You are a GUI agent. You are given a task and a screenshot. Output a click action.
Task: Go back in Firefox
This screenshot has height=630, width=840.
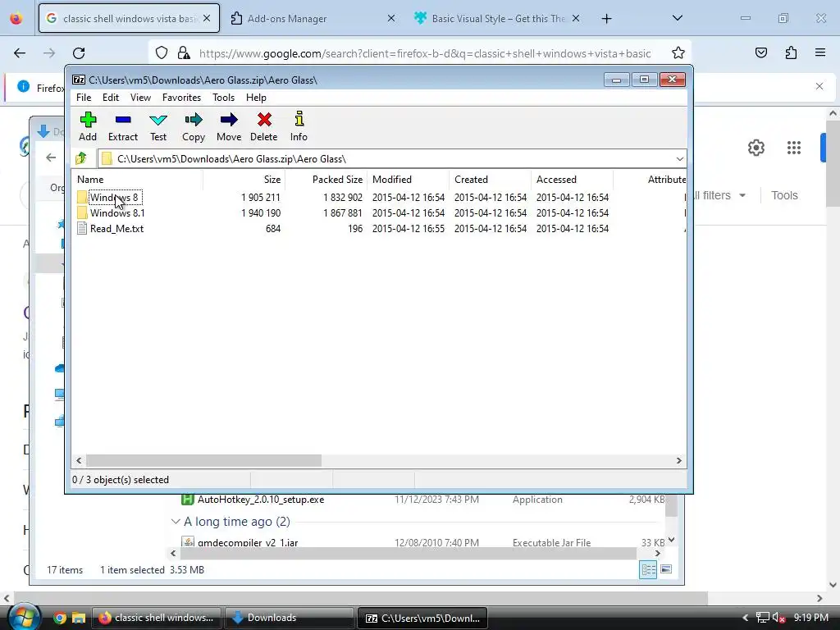(x=20, y=53)
